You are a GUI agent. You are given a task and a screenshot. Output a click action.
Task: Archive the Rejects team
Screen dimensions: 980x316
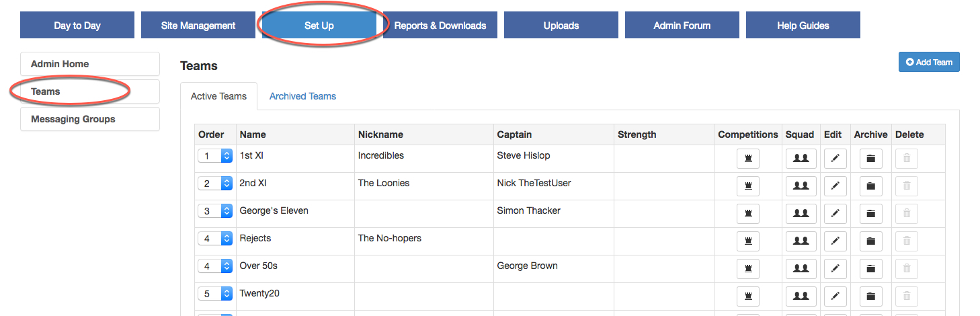[870, 241]
